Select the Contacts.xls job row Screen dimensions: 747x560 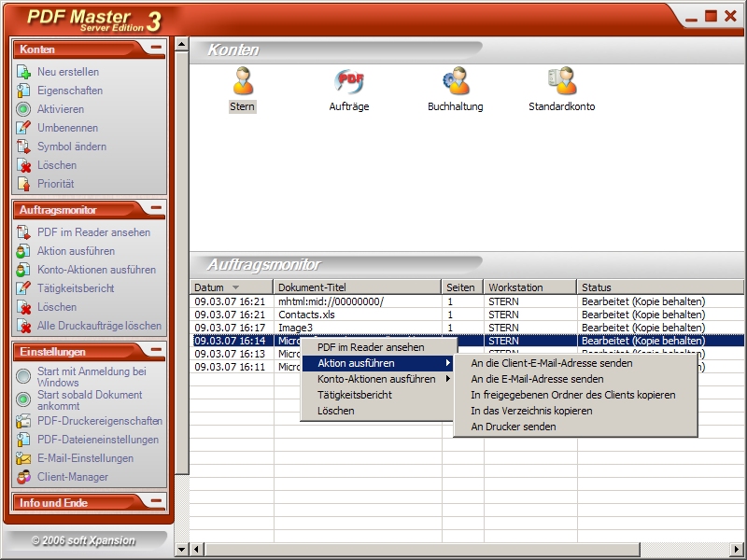coord(467,315)
